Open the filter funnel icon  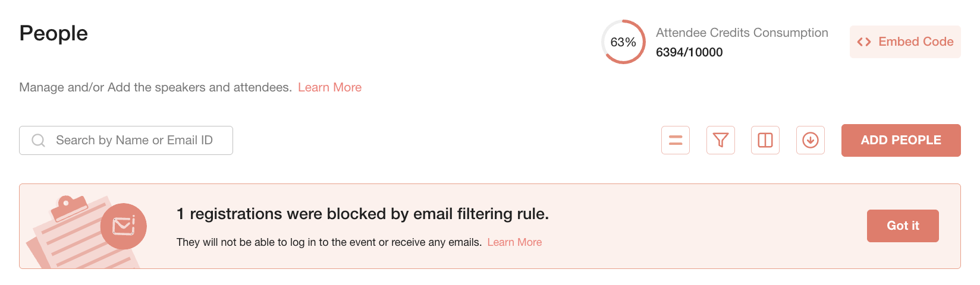click(720, 140)
